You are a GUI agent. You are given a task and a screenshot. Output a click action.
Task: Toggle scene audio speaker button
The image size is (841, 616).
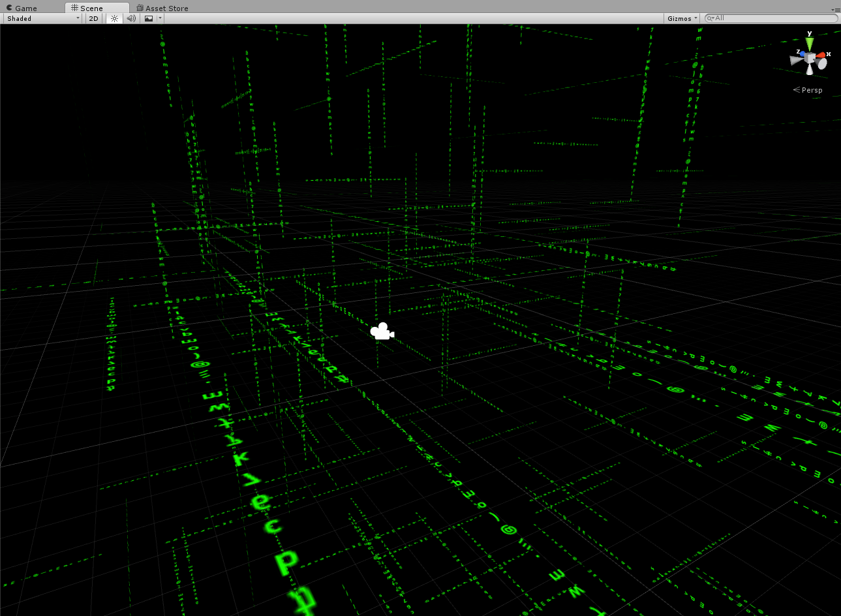pyautogui.click(x=131, y=18)
